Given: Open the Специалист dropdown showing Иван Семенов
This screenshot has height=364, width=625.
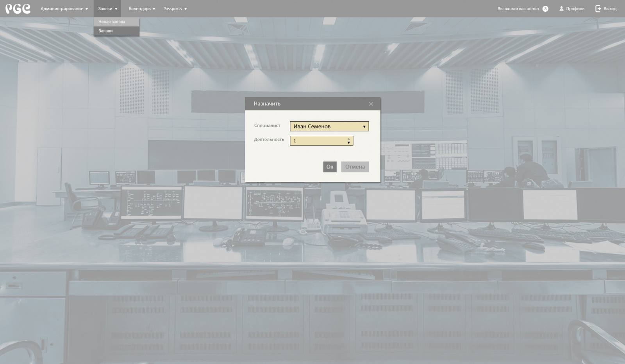Looking at the screenshot, I should pyautogui.click(x=329, y=126).
